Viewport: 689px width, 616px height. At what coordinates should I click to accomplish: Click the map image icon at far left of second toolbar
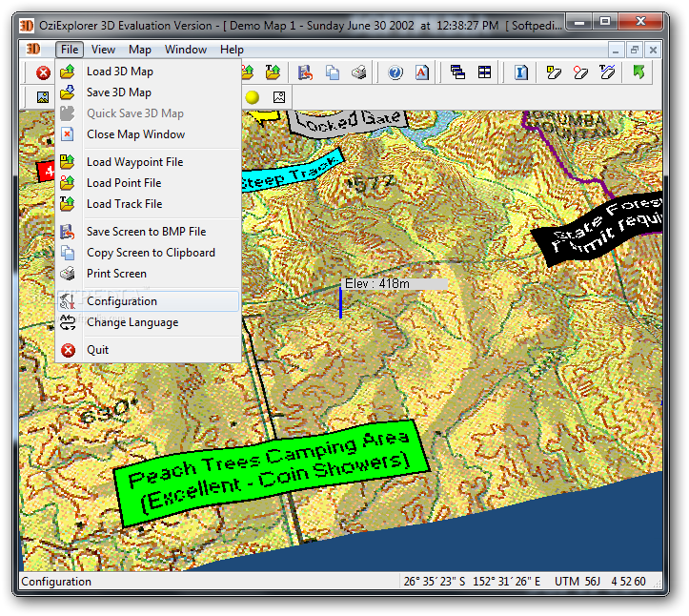[43, 97]
